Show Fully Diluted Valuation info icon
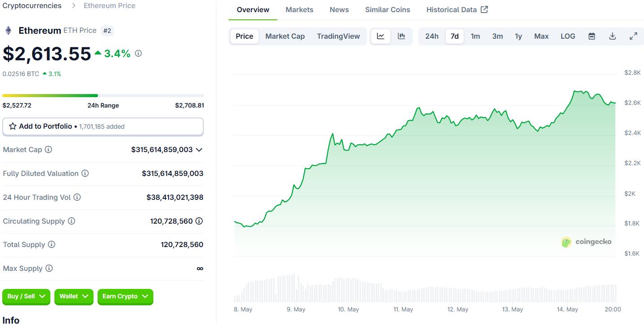Viewport: 644px width, 324px height. pyautogui.click(x=85, y=173)
